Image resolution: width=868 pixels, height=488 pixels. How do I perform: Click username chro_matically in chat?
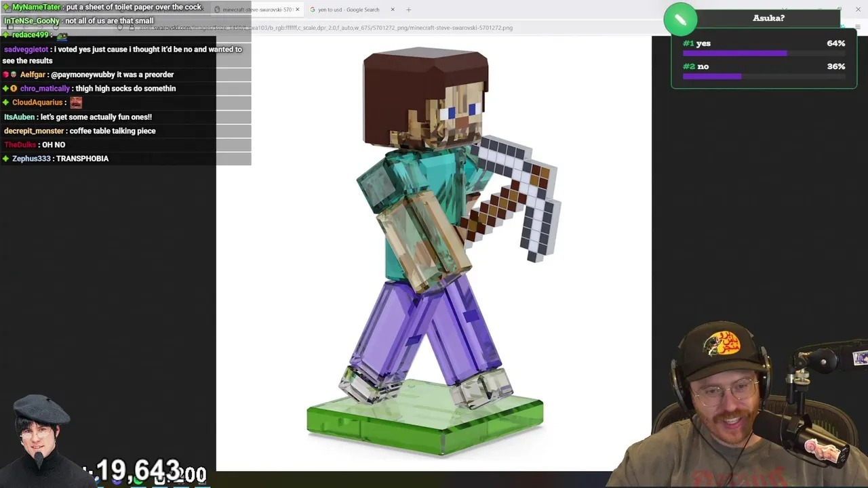pos(45,89)
